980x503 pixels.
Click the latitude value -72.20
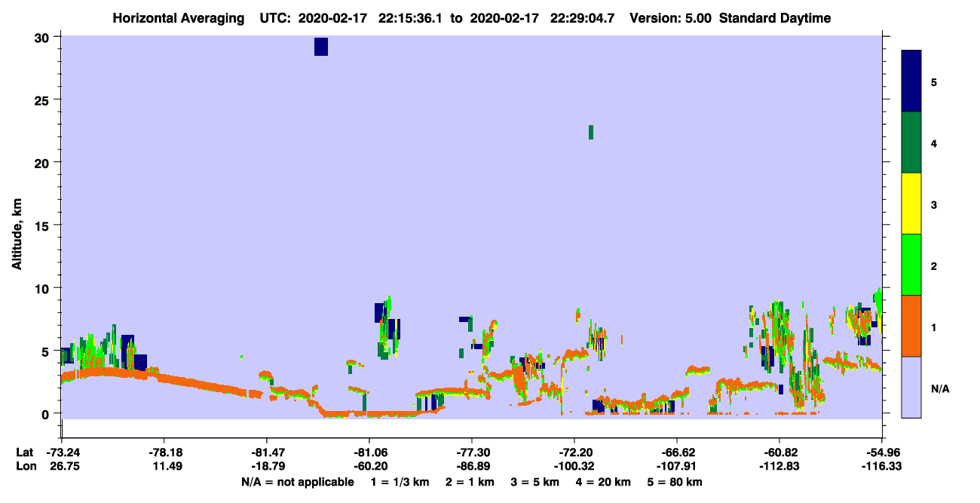[x=574, y=452]
